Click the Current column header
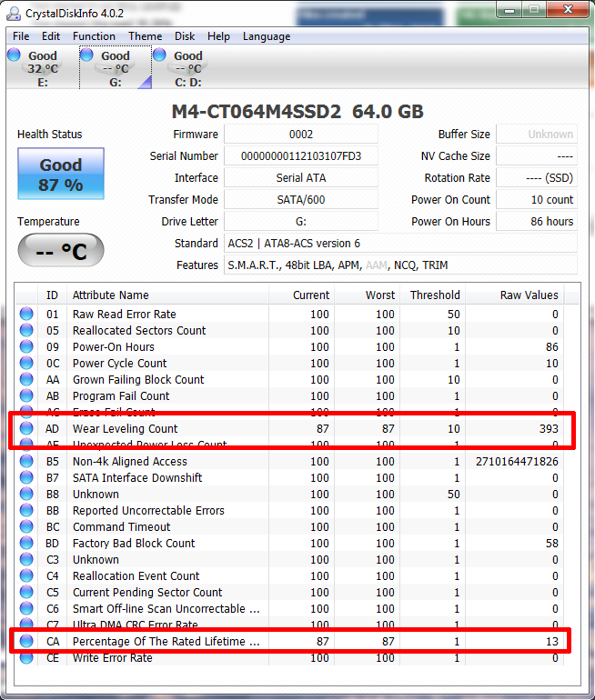 301,295
